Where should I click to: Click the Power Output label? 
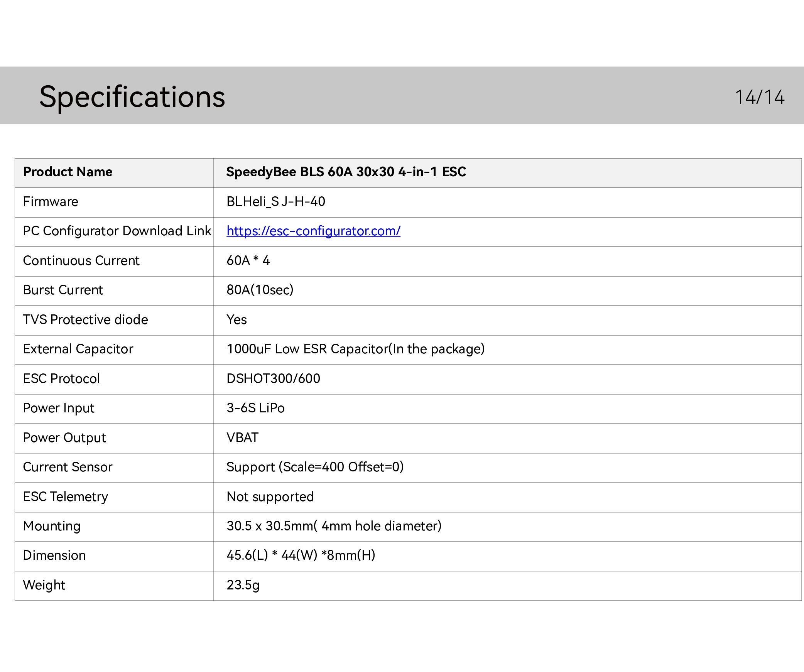click(64, 438)
